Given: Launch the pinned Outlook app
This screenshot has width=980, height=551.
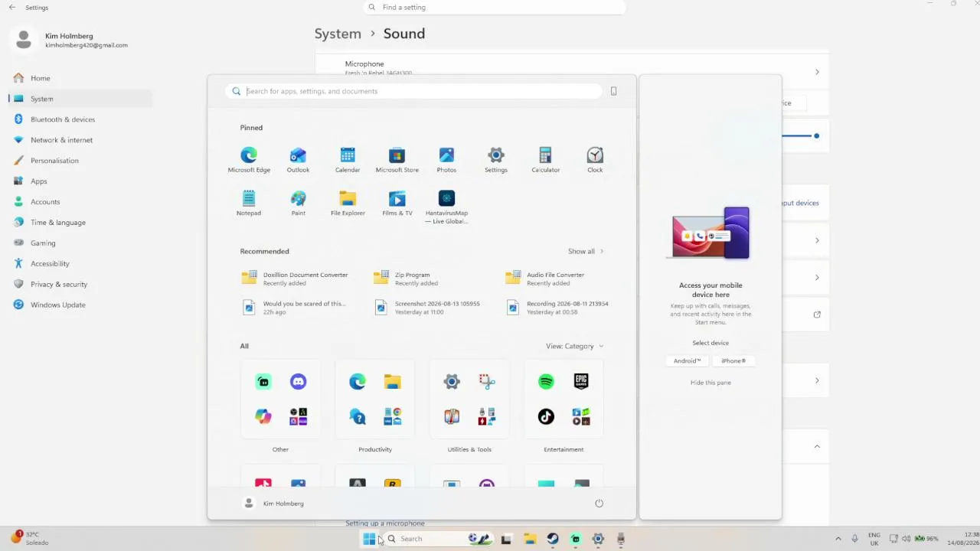Looking at the screenshot, I should click(x=298, y=160).
